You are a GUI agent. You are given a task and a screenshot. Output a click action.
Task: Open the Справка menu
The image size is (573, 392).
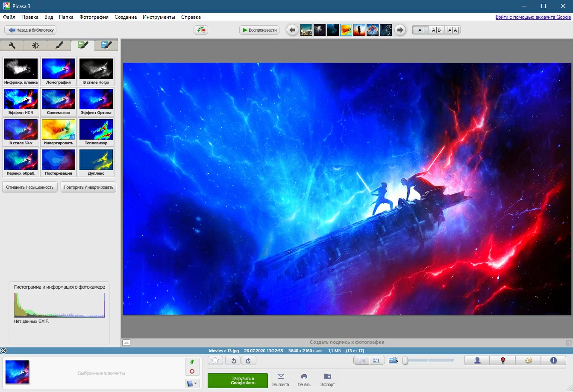(191, 17)
